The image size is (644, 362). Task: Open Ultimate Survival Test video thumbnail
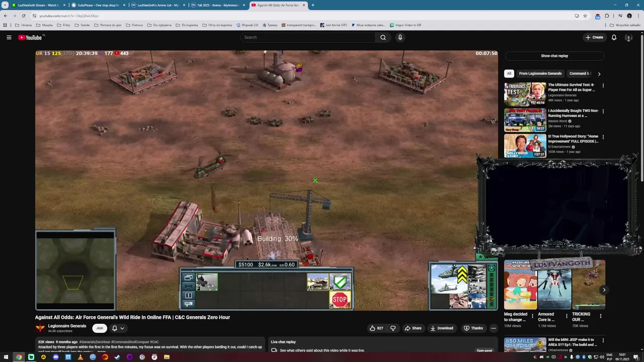(x=525, y=94)
